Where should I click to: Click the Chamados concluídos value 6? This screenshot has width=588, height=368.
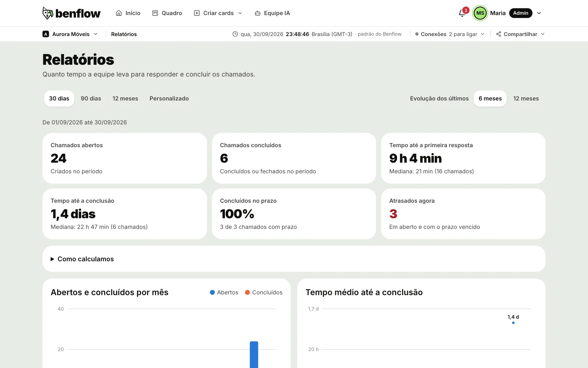[x=224, y=158]
